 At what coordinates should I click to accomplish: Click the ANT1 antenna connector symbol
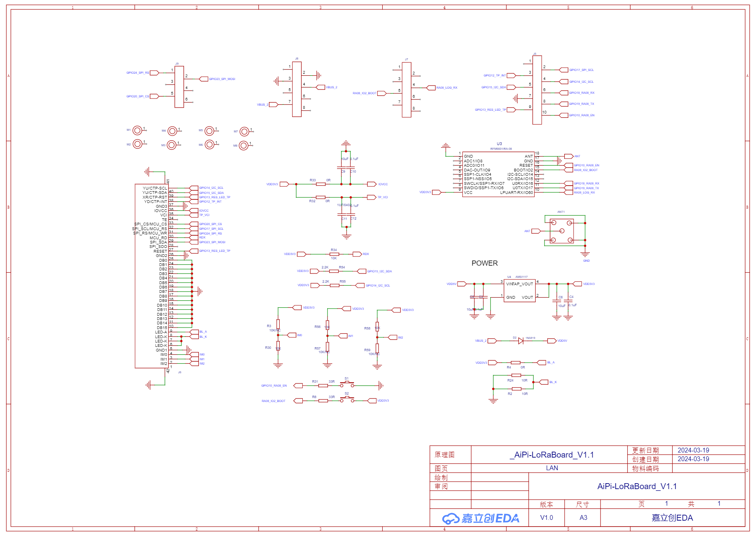click(x=562, y=231)
